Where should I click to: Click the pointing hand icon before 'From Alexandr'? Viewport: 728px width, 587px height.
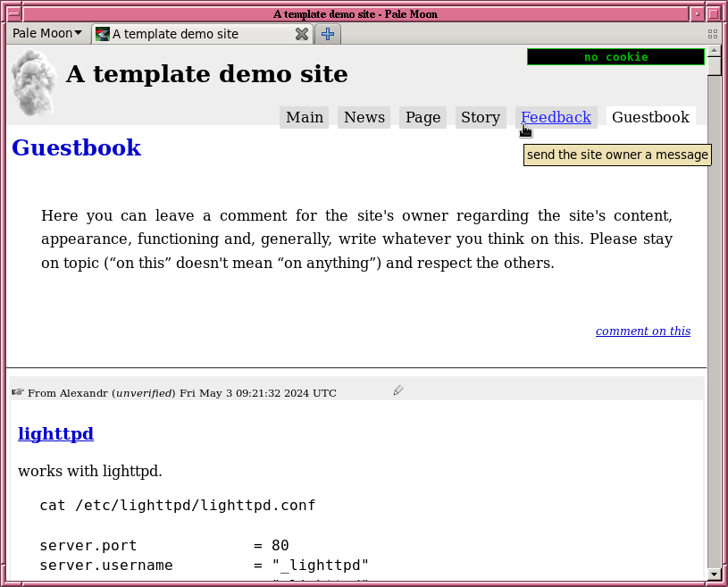(18, 392)
